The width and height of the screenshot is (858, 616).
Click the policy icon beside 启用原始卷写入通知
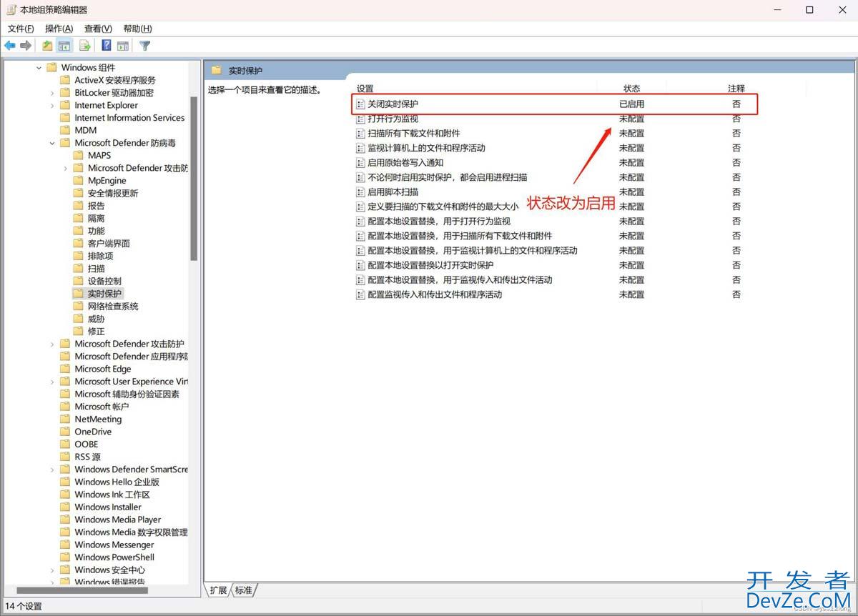361,163
